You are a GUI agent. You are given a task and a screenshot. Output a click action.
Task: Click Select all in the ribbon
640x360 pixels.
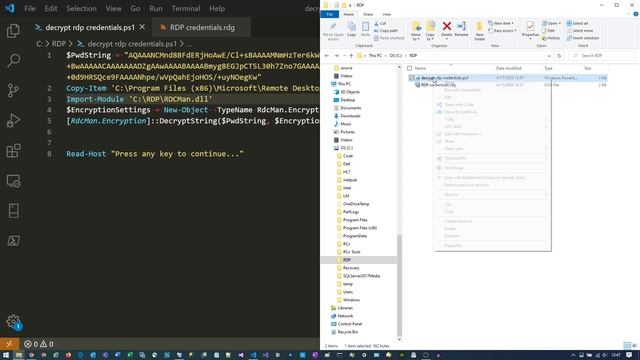tap(578, 23)
